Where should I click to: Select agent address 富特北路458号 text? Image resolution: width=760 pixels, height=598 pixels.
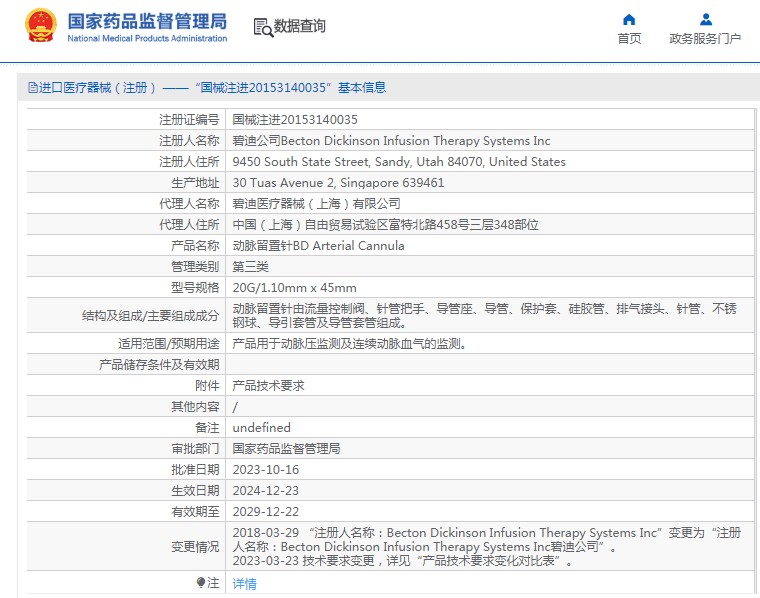pyautogui.click(x=385, y=225)
